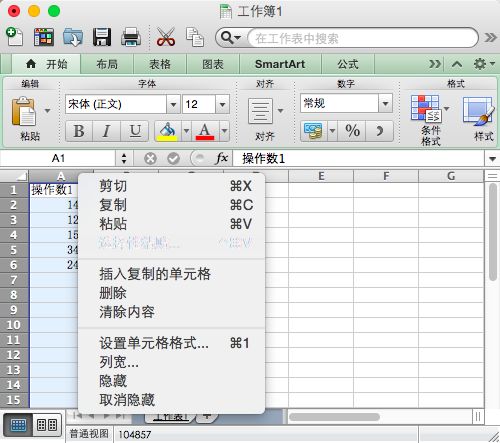Apply currency format coins icon
This screenshot has width=500, height=443.
(x=314, y=131)
